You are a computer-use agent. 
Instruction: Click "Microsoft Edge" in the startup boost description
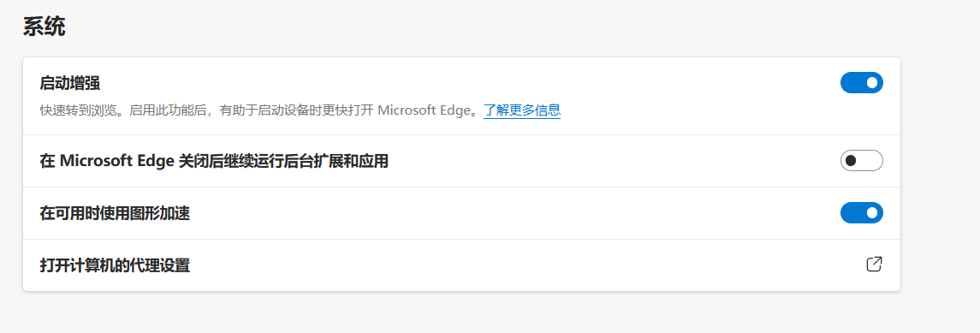423,111
